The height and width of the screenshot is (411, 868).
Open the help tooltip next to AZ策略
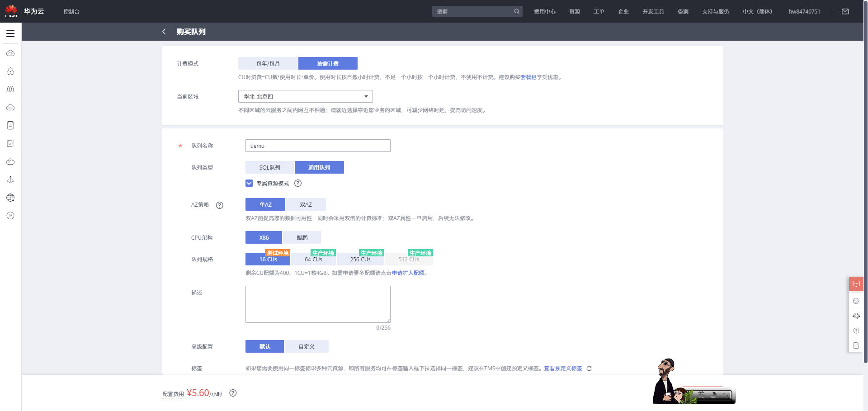click(220, 205)
